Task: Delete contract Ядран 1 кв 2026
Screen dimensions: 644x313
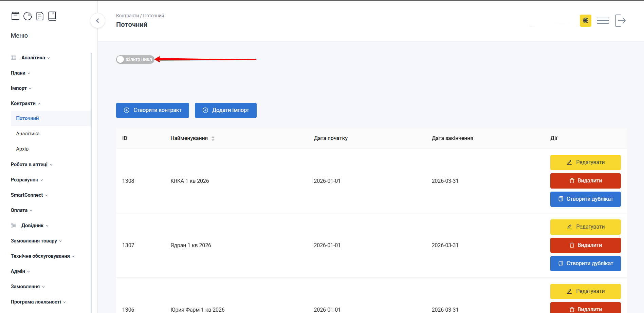Action: point(585,245)
